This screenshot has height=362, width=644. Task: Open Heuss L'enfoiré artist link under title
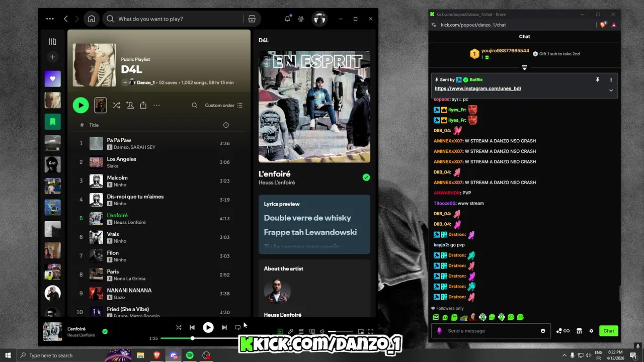click(x=277, y=183)
